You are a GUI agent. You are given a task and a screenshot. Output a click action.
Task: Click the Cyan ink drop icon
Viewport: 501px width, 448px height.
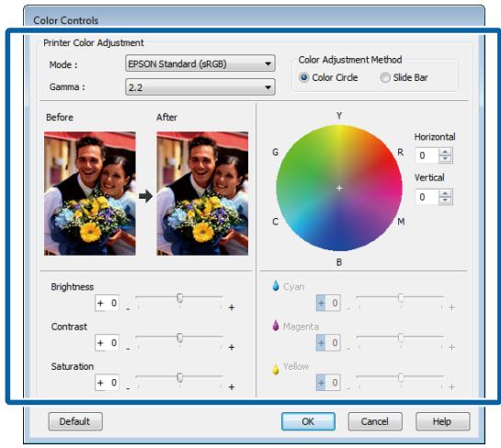pyautogui.click(x=276, y=285)
